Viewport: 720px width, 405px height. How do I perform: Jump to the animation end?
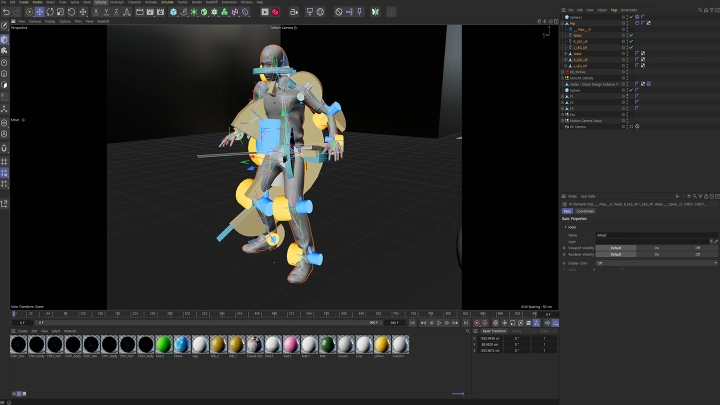coord(466,323)
